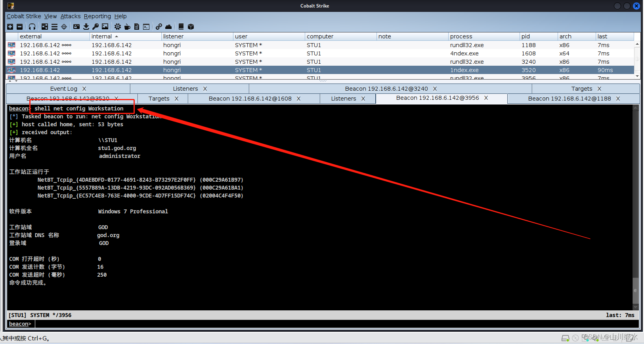Image resolution: width=644 pixels, height=344 pixels.
Task: Select the session row with pid 3240
Action: (320, 62)
